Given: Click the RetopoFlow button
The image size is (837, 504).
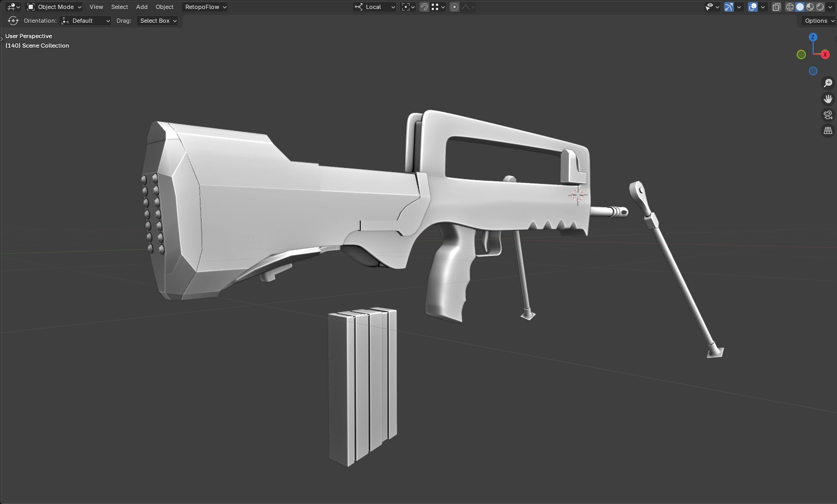Looking at the screenshot, I should click(206, 7).
